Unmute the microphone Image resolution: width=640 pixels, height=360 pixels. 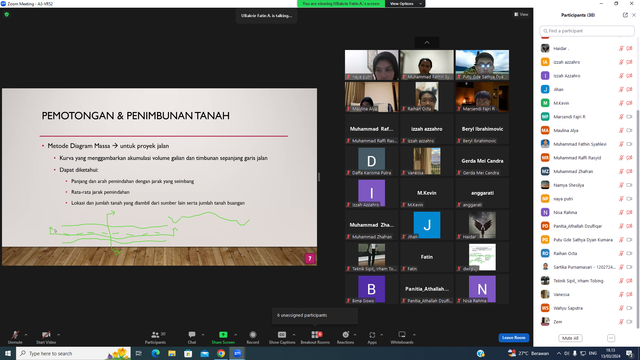15,337
